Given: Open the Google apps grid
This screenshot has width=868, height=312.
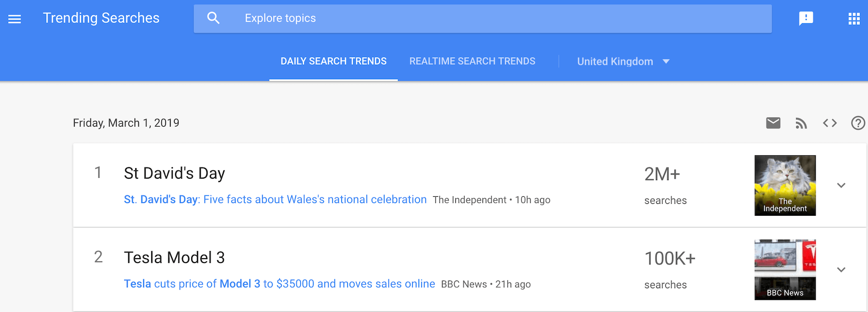Looking at the screenshot, I should (x=854, y=19).
